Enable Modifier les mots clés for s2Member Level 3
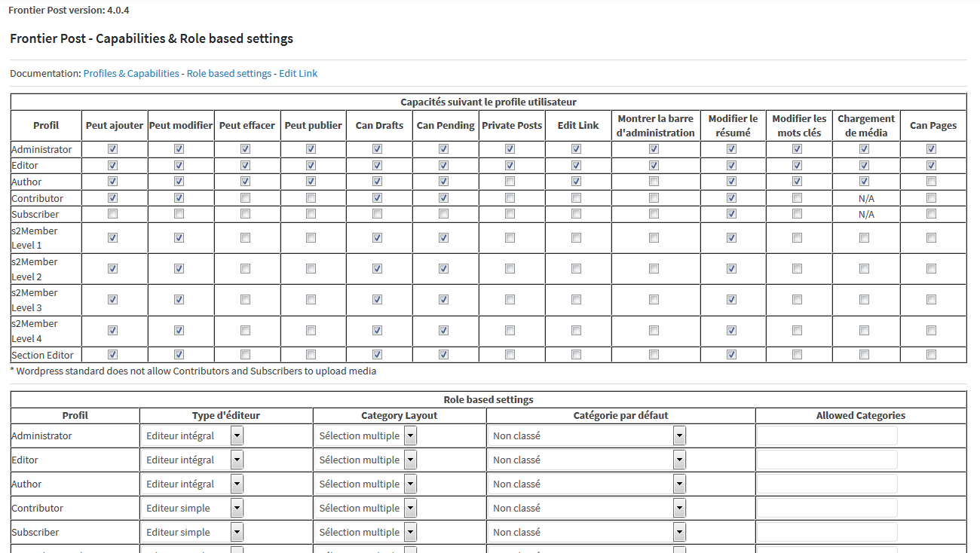The image size is (980, 553). click(x=798, y=300)
